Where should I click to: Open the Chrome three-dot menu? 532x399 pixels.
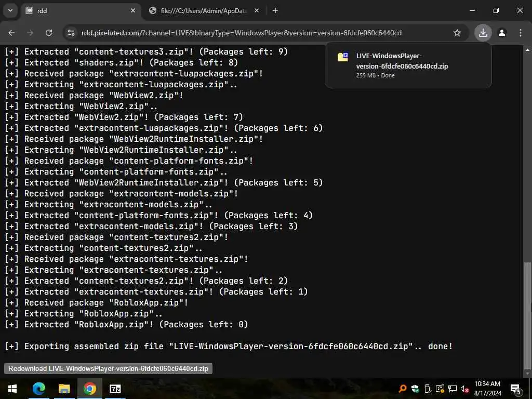point(521,33)
